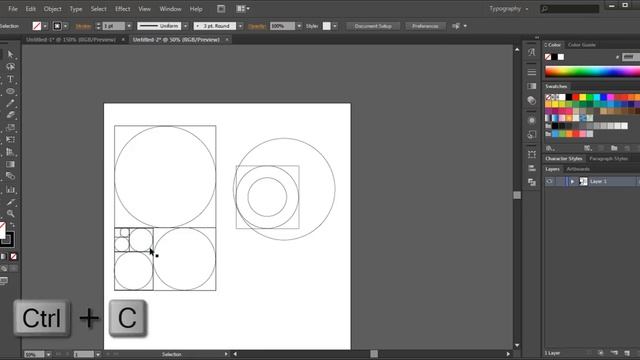
Task: Open the Transparency panel dock icon
Action: pyautogui.click(x=531, y=100)
